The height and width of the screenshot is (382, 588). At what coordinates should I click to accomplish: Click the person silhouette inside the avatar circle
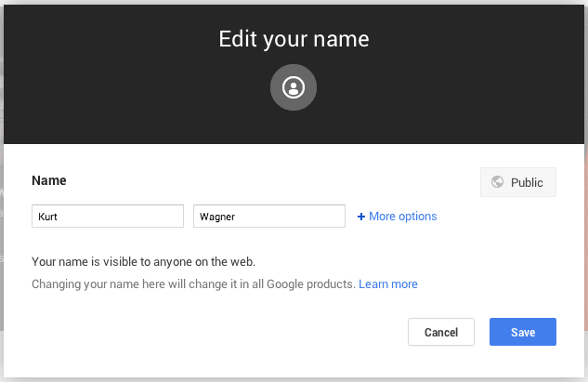pos(294,88)
